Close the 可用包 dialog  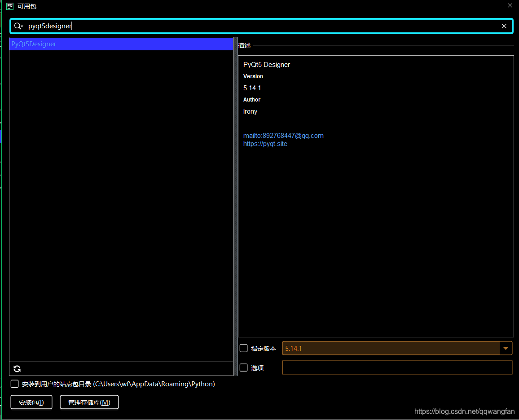[510, 5]
